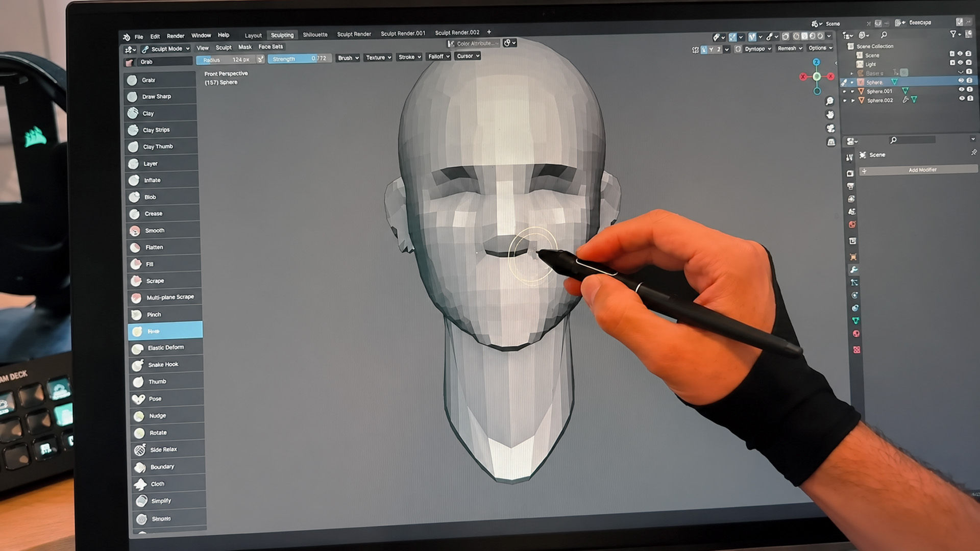Screen dimensions: 980x551
Task: Toggle X axis symmetry button
Action: (x=704, y=49)
